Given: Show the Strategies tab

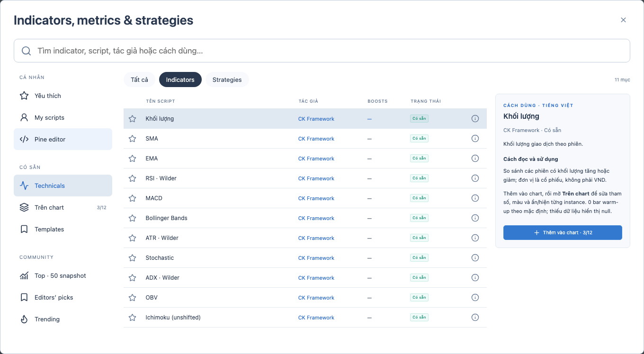Looking at the screenshot, I should coord(227,80).
